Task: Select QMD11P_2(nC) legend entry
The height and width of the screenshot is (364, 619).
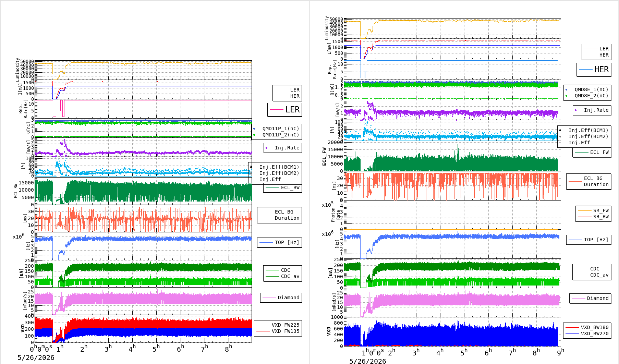Action: (x=281, y=135)
